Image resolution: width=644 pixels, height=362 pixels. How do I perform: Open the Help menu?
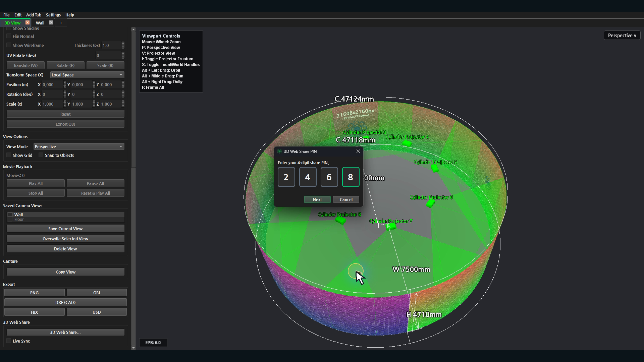(70, 15)
